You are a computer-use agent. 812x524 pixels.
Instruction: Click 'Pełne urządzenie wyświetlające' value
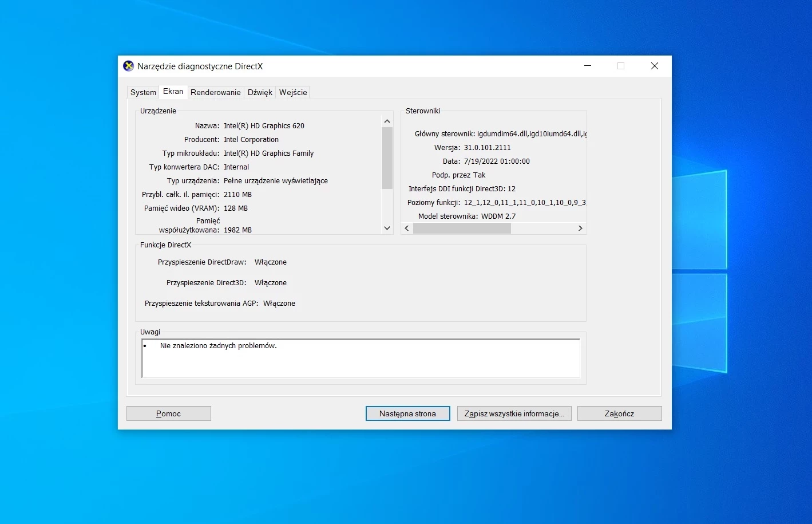point(276,180)
